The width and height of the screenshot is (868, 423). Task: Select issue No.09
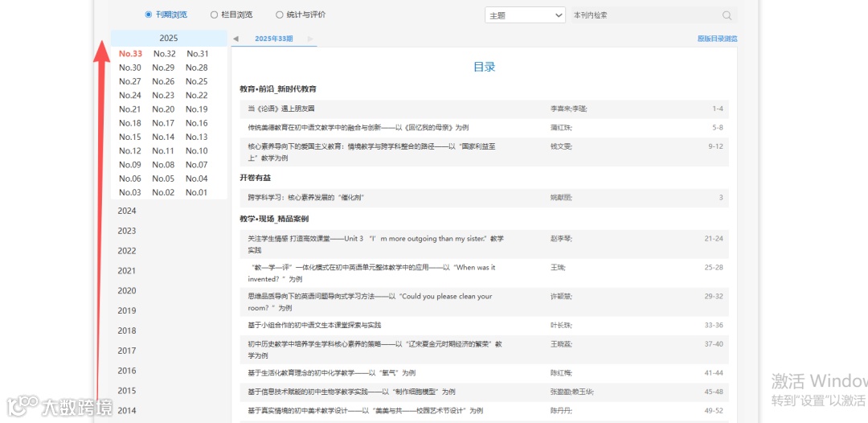[130, 164]
